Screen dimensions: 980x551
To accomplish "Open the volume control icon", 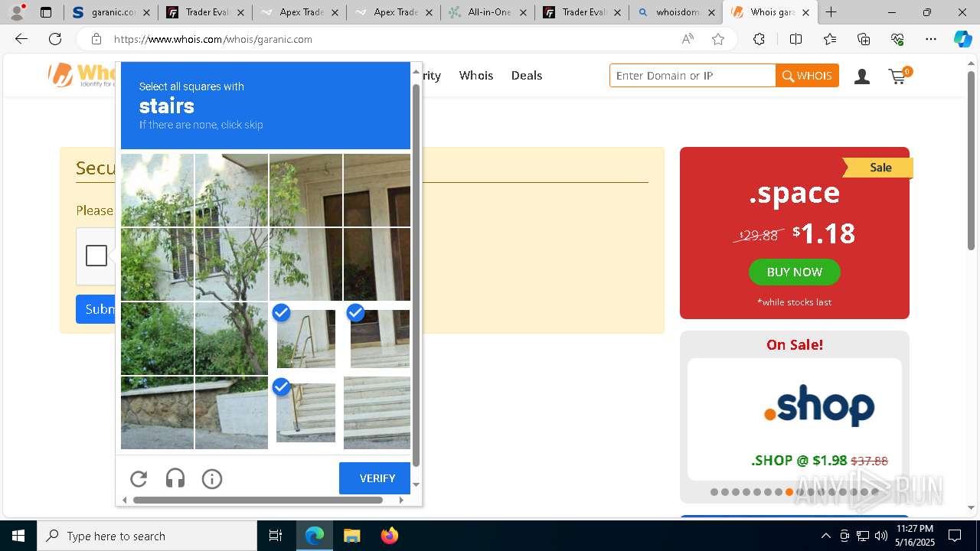I will coord(880,536).
